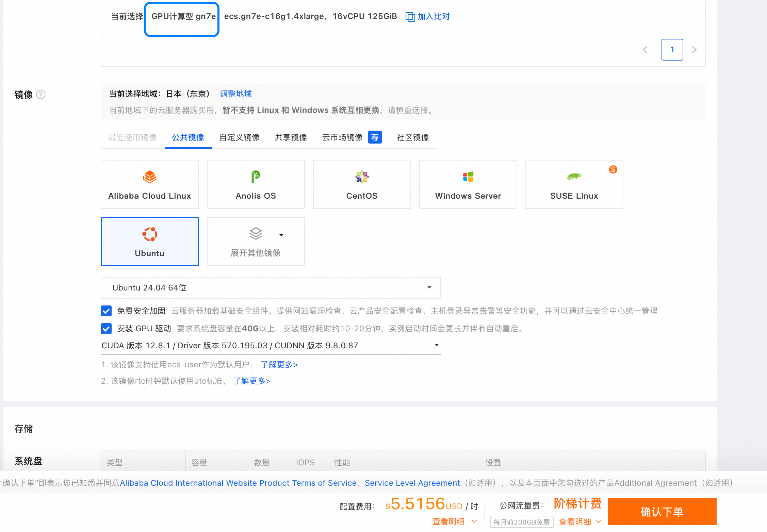Go to the next page arrow
Viewport: 767px width, 532px height.
pyautogui.click(x=694, y=50)
